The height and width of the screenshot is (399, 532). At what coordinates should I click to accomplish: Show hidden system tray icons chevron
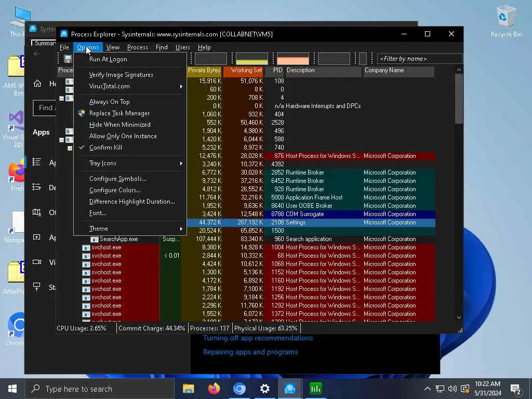pyautogui.click(x=427, y=389)
